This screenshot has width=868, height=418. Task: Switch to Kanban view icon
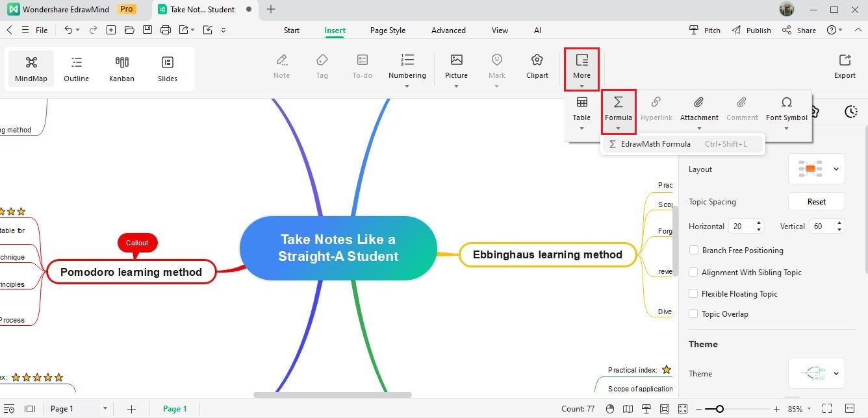tap(121, 62)
